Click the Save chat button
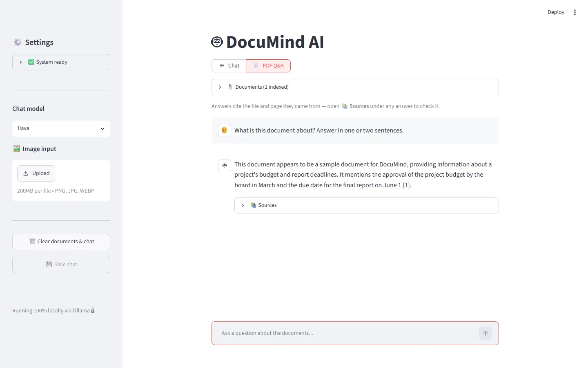The width and height of the screenshot is (588, 368). 61,265
